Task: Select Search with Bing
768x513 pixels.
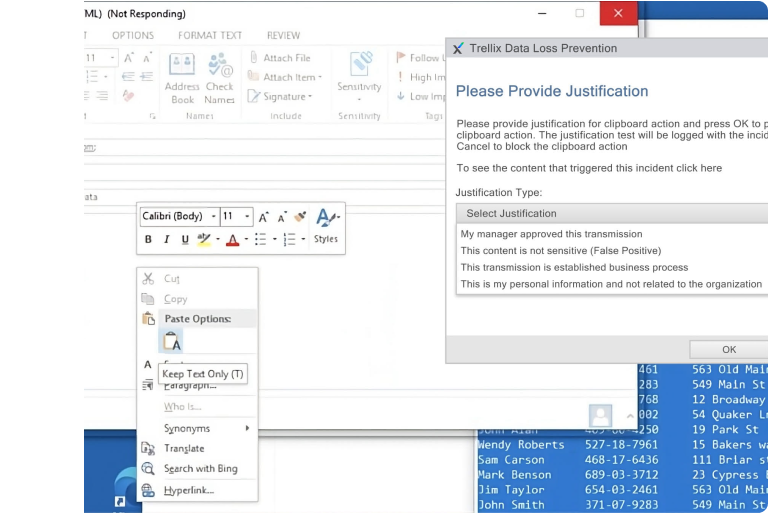Action: click(200, 468)
